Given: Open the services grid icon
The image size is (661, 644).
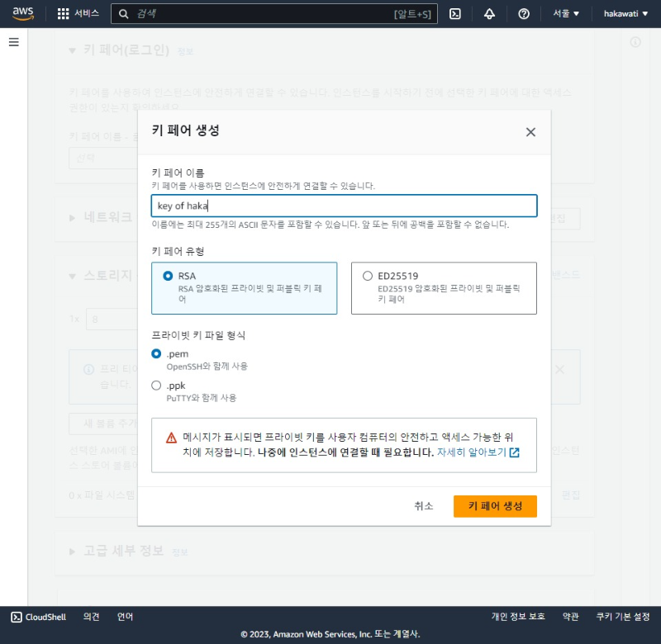Looking at the screenshot, I should (64, 13).
